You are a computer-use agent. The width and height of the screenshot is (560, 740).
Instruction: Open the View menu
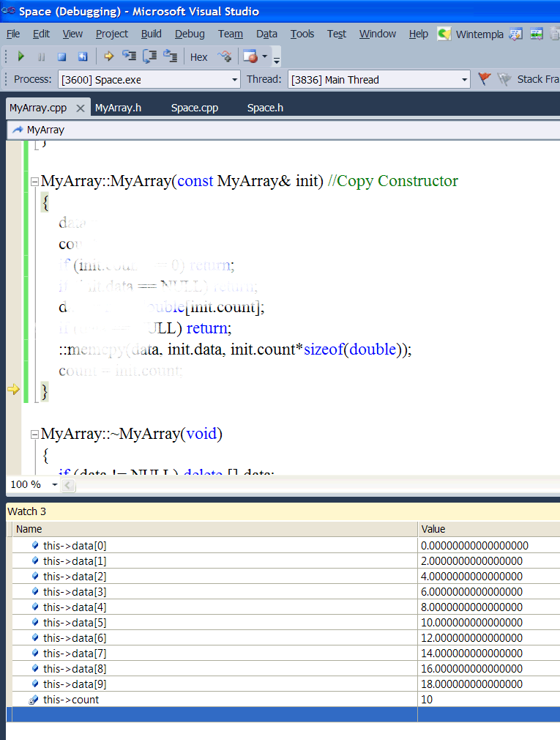[x=72, y=34]
